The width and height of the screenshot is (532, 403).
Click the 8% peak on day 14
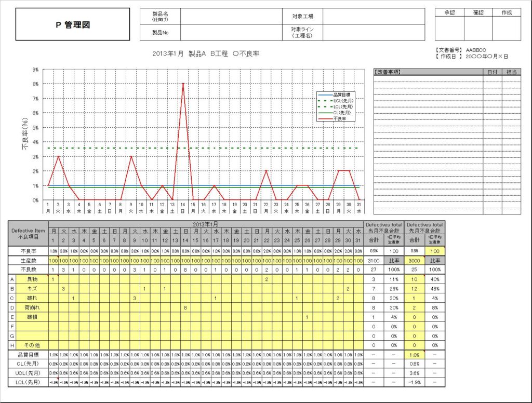183,84
